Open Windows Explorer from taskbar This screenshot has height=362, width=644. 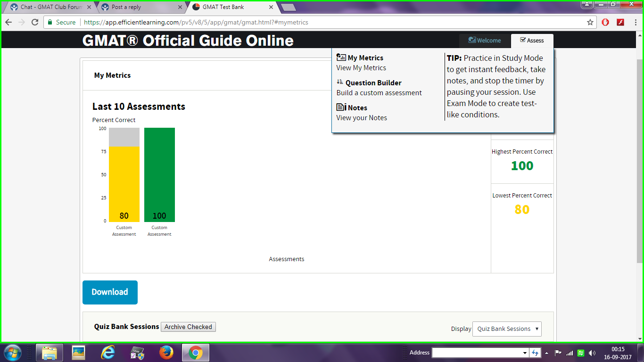point(50,353)
